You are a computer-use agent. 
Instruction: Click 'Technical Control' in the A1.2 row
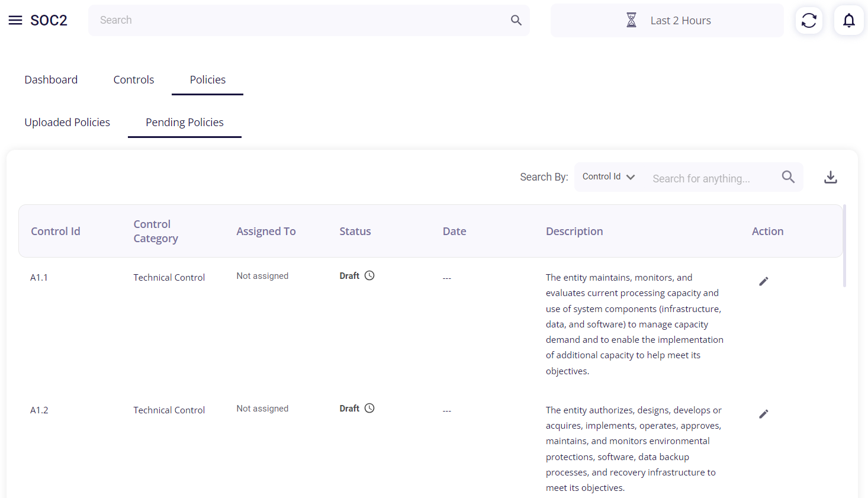(169, 410)
